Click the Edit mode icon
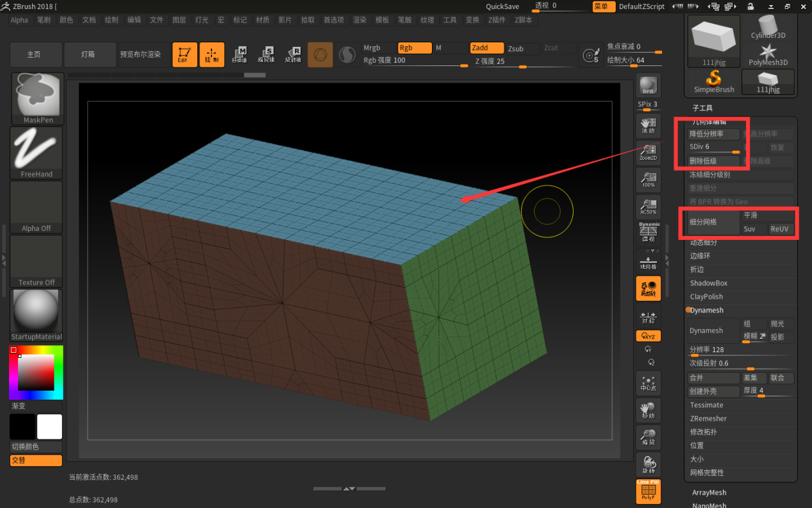This screenshot has width=812, height=508. [x=185, y=55]
